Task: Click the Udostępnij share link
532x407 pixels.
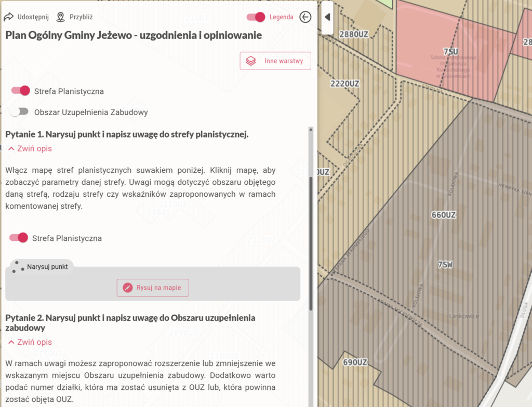Action: point(26,17)
